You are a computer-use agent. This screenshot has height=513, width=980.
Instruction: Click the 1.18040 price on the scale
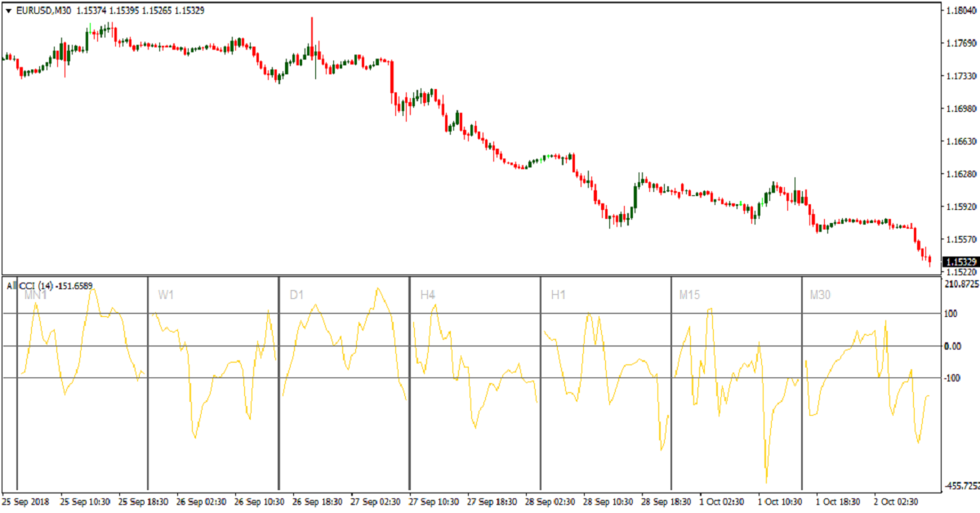(x=961, y=11)
